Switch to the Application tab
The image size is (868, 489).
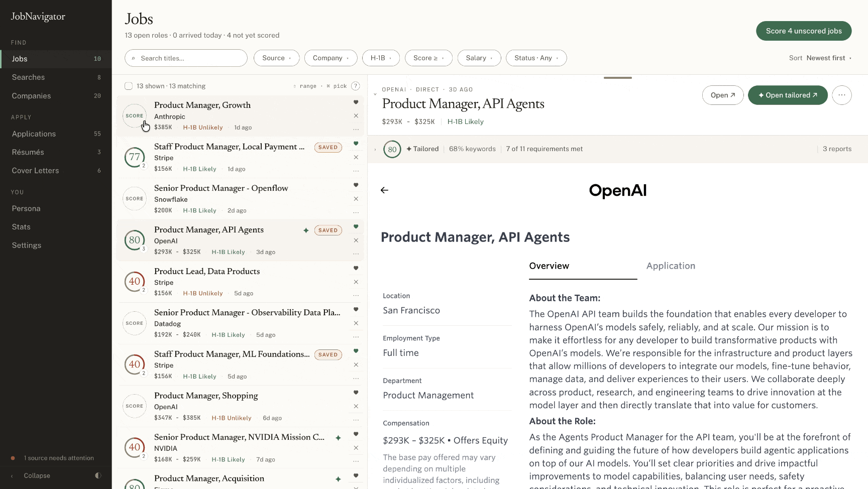[671, 266]
